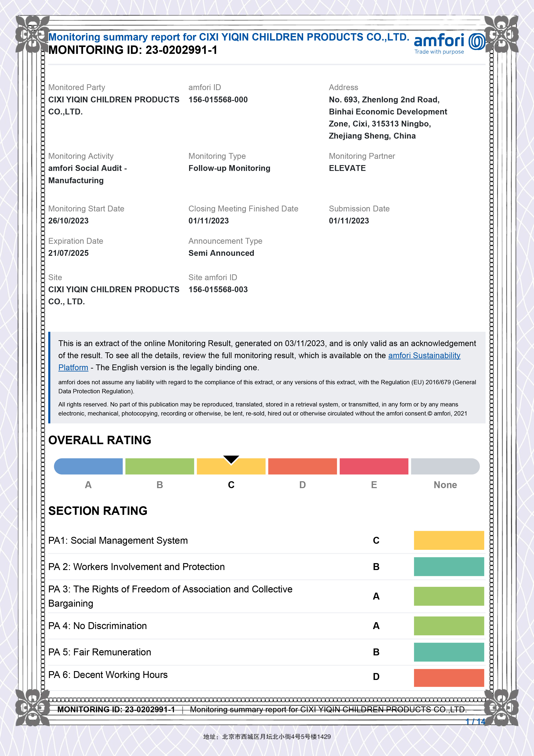Viewport: 534px width, 756px height.
Task: Click the orange swatch for PA 6 row
Action: [449, 678]
